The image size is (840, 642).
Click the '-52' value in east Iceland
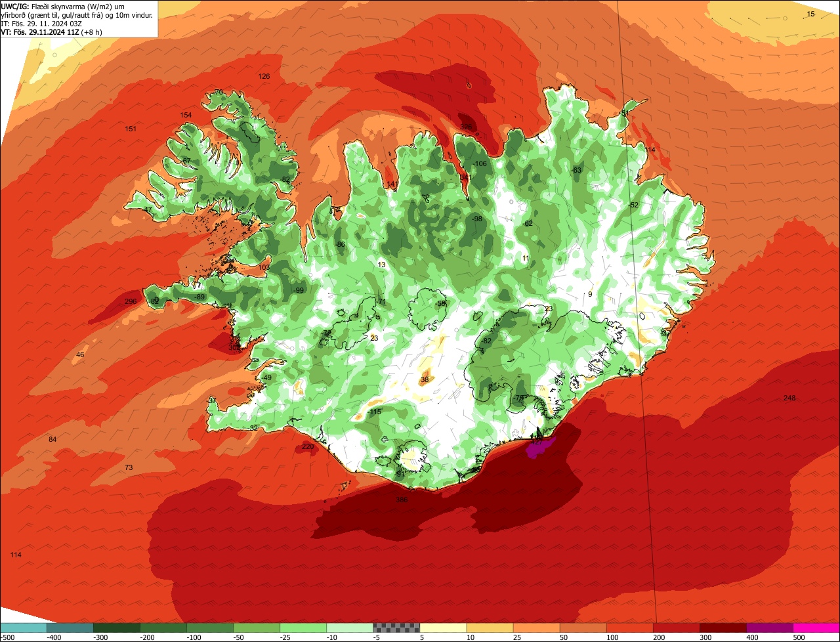633,205
